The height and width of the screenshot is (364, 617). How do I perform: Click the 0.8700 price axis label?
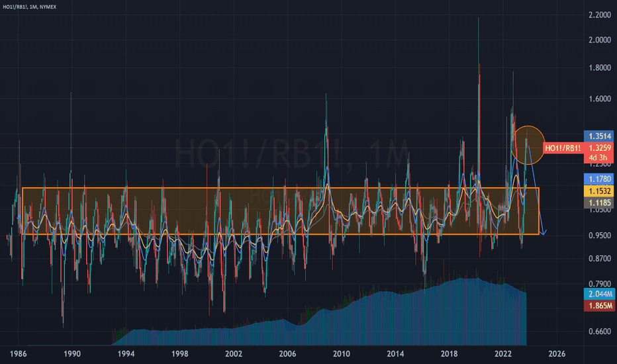600,259
